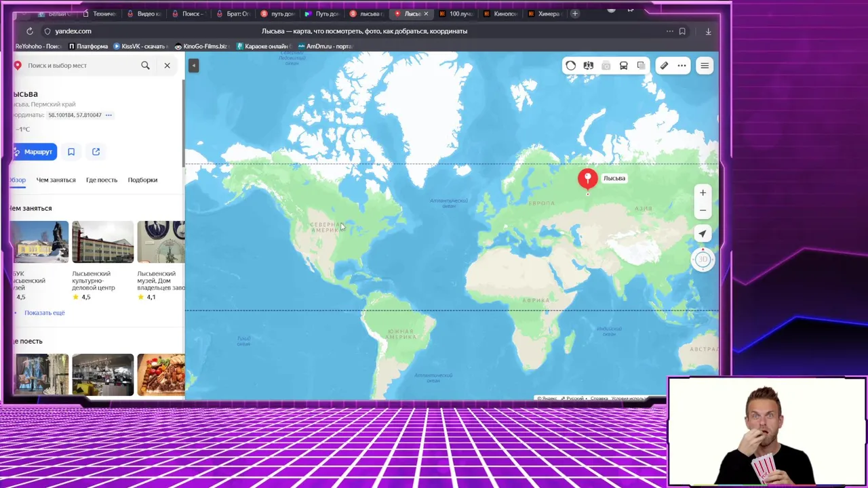Open new browser tab plus button
This screenshot has width=868, height=488.
click(575, 14)
